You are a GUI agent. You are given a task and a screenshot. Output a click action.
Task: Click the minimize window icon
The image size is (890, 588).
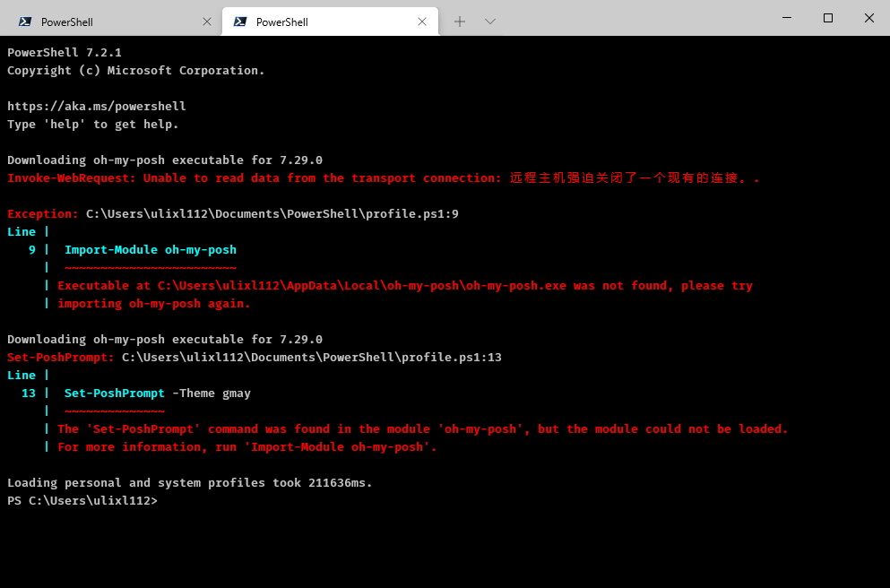coord(786,18)
